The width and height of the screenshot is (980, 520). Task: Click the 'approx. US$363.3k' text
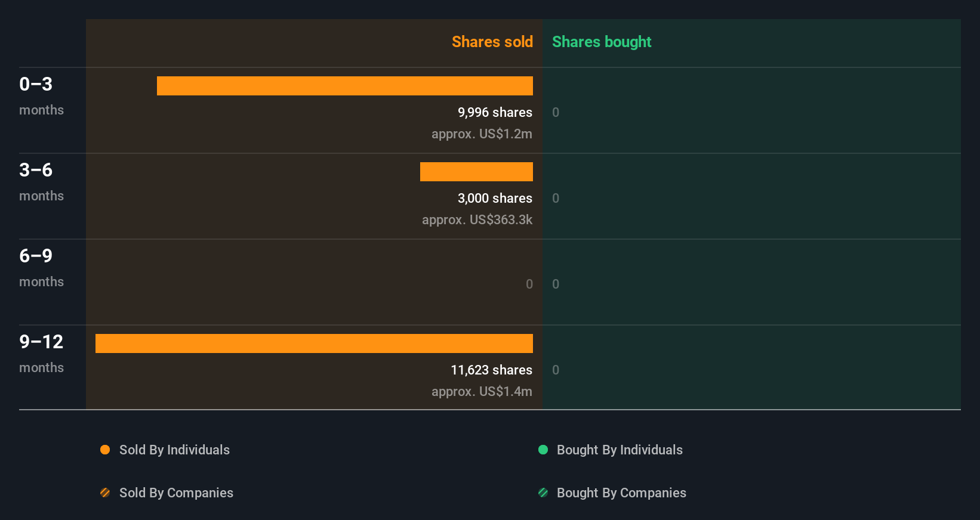[x=477, y=219]
